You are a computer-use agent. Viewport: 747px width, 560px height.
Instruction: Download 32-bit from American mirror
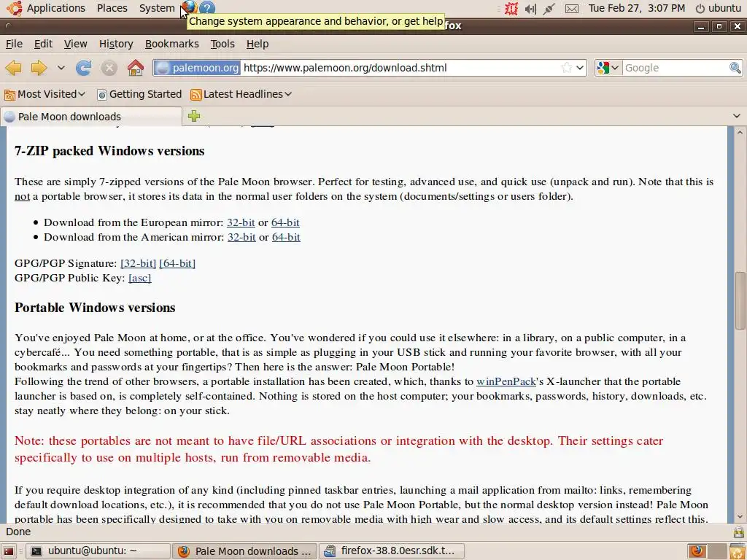pos(241,237)
